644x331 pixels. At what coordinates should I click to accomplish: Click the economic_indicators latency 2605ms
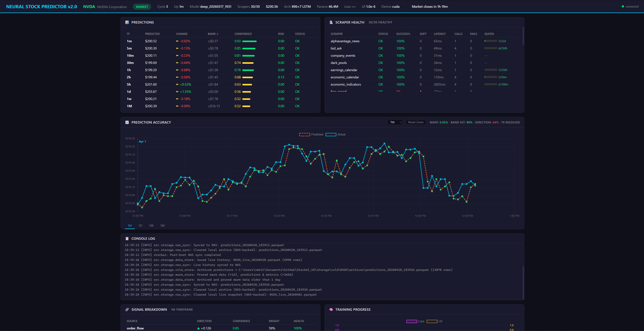[x=439, y=84]
